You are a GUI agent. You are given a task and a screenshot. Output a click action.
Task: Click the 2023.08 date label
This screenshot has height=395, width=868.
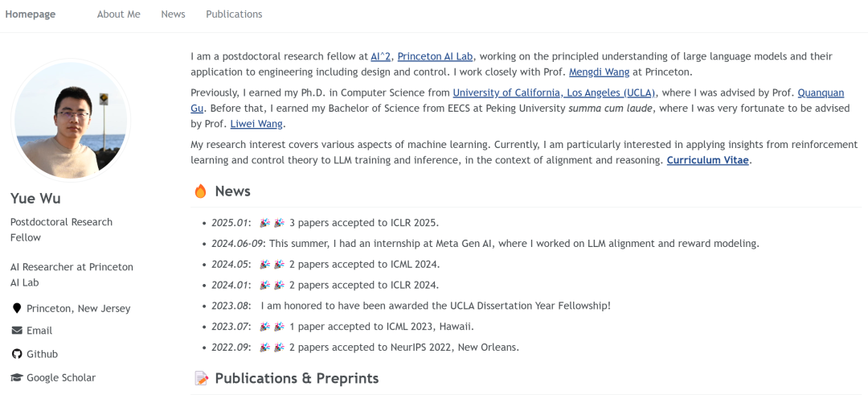point(231,306)
